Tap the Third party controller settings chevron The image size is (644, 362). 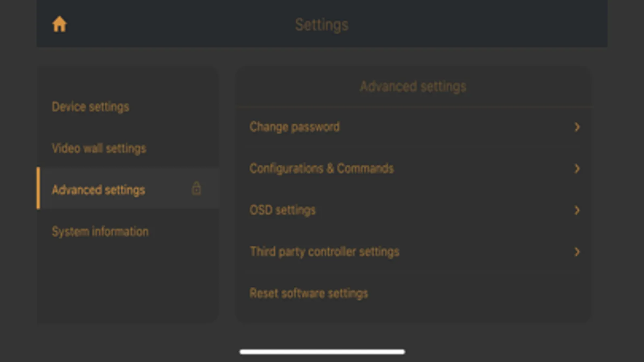point(577,252)
